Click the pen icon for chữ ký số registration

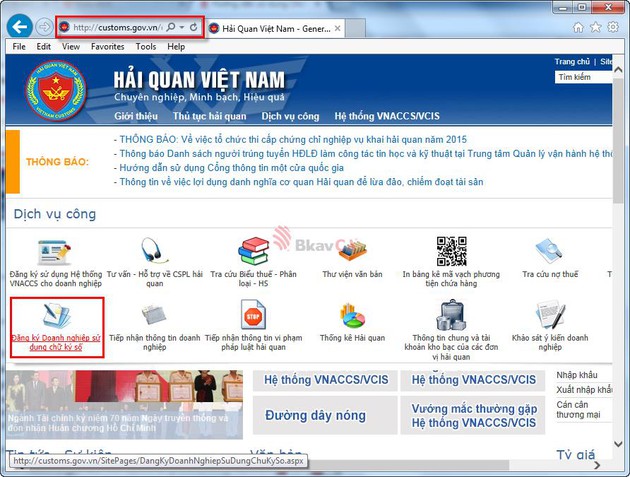pyautogui.click(x=56, y=315)
